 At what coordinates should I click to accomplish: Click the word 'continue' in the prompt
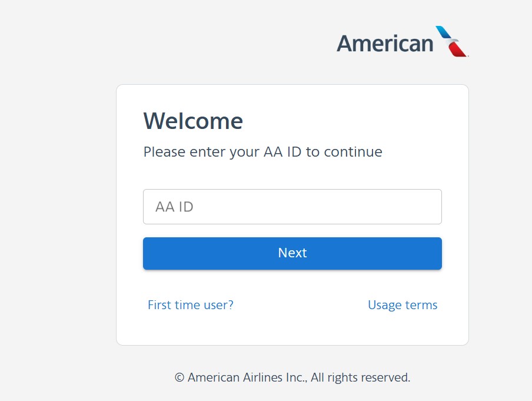tap(353, 152)
